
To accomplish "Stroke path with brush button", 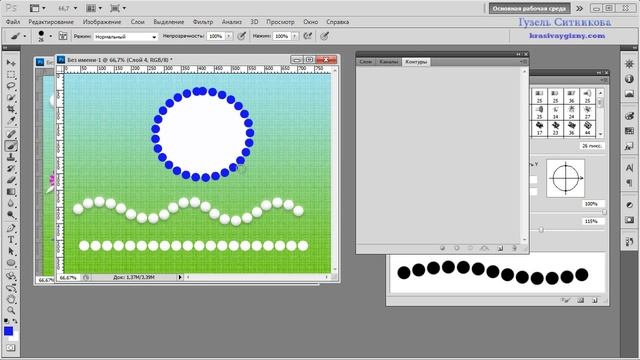I will tap(457, 248).
